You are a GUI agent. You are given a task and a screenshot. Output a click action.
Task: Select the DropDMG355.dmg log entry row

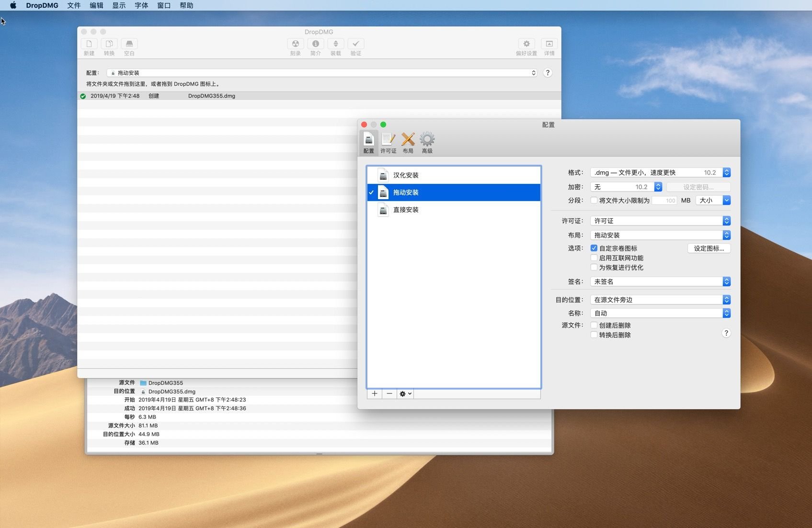tap(319, 96)
